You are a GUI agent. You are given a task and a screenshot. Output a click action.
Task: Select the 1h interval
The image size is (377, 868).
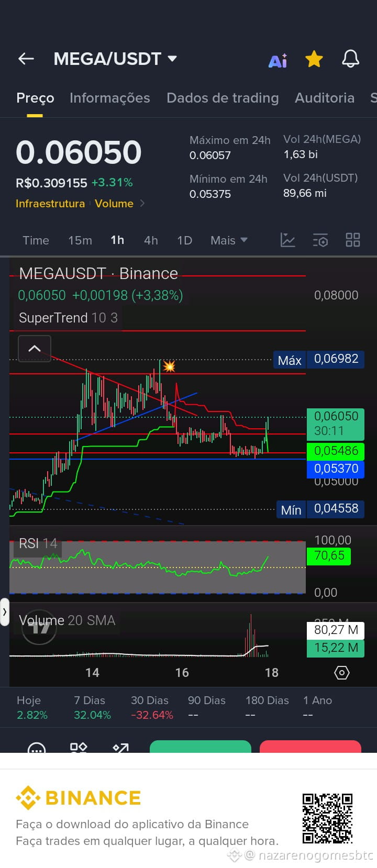point(117,240)
